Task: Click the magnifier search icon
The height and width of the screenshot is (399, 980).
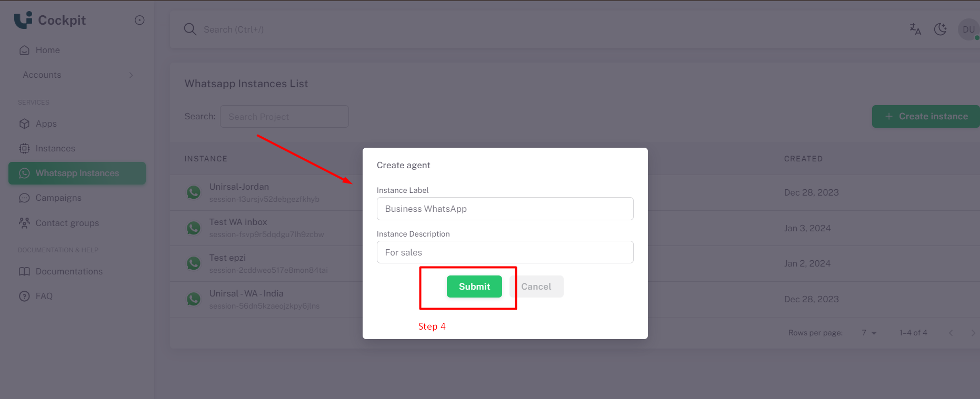Action: tap(190, 29)
